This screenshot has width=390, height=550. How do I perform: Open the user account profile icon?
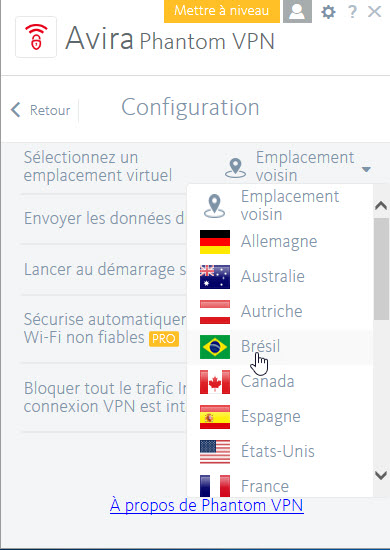(x=297, y=11)
